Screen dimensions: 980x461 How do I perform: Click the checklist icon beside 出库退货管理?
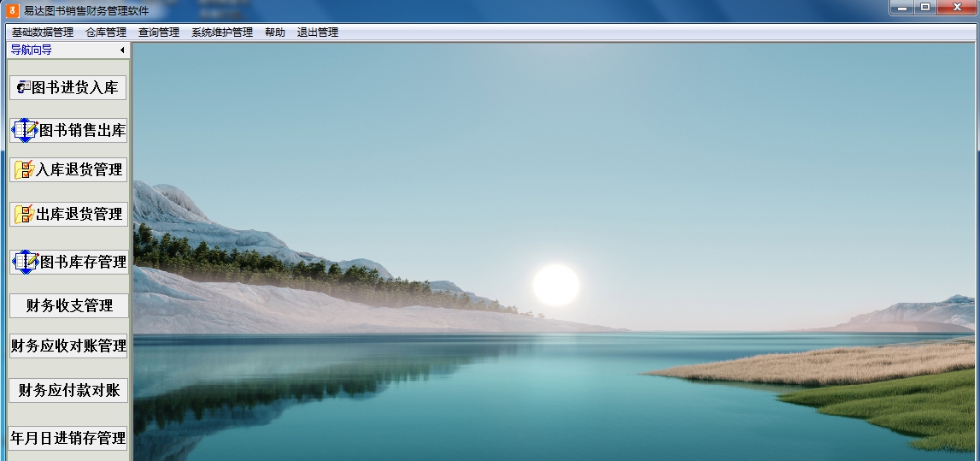point(25,214)
